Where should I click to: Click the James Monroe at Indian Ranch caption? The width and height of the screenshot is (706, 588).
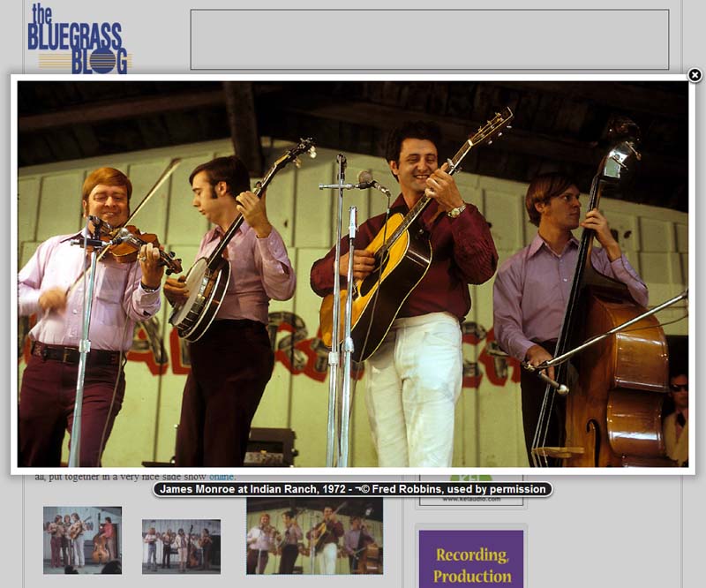tap(353, 489)
